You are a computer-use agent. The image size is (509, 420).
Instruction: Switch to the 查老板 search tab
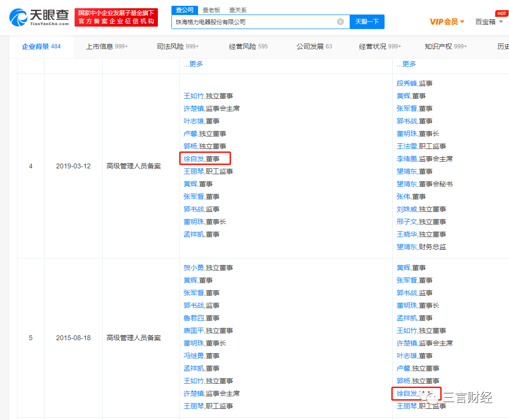pyautogui.click(x=211, y=10)
